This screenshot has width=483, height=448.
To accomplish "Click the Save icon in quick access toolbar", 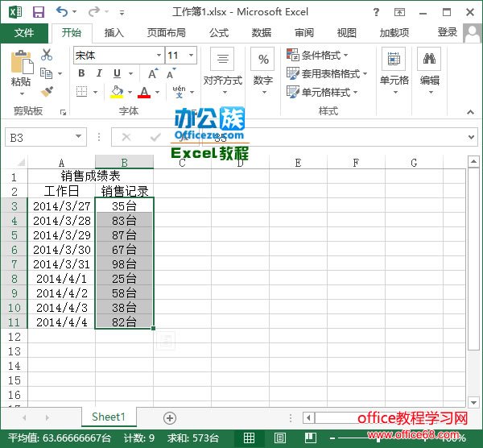I will click(x=39, y=12).
